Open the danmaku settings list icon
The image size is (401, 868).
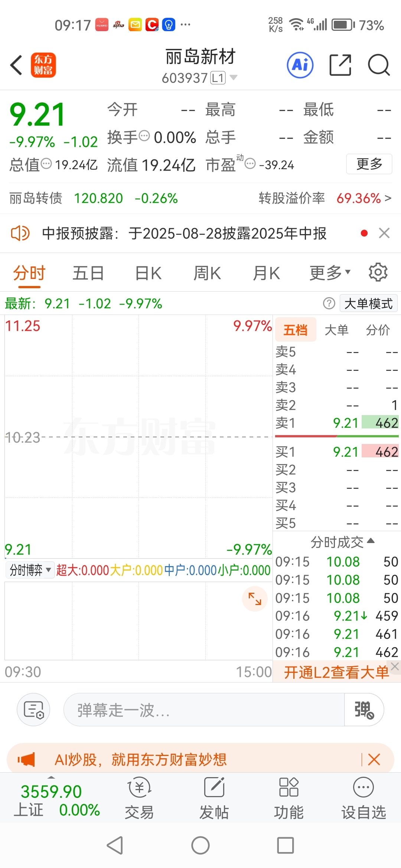click(x=34, y=710)
